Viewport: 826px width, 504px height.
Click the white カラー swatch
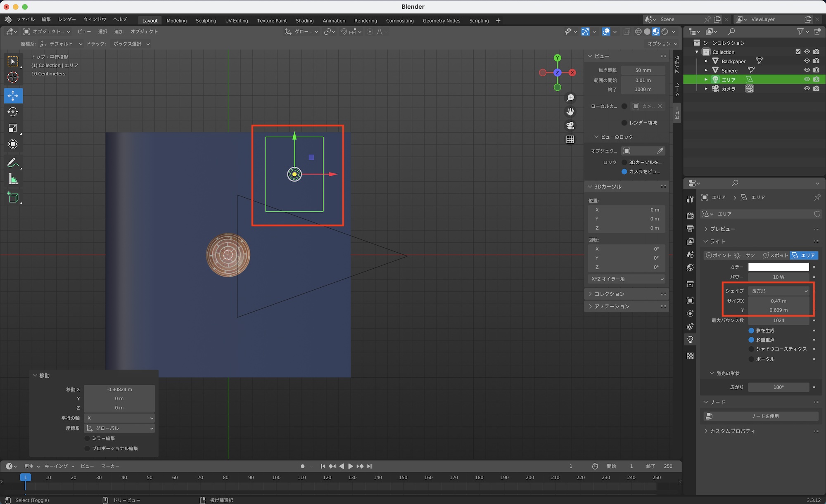click(x=778, y=267)
